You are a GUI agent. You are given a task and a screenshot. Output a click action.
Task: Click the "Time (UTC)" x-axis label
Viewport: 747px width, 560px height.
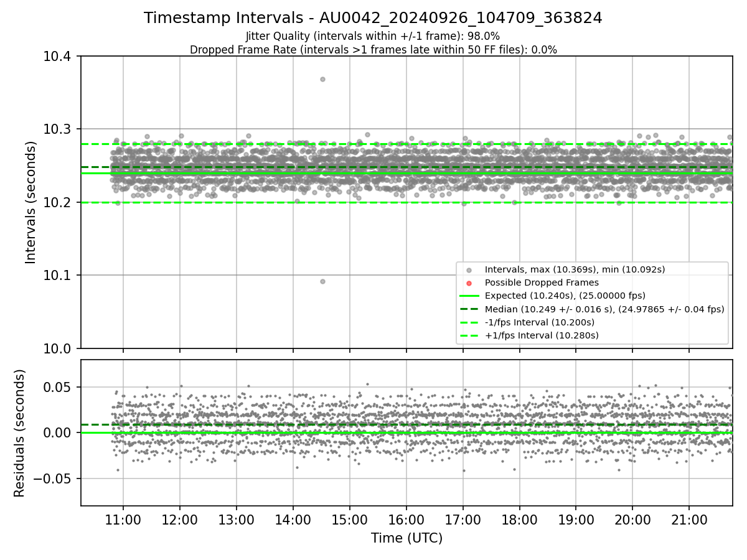(406, 538)
